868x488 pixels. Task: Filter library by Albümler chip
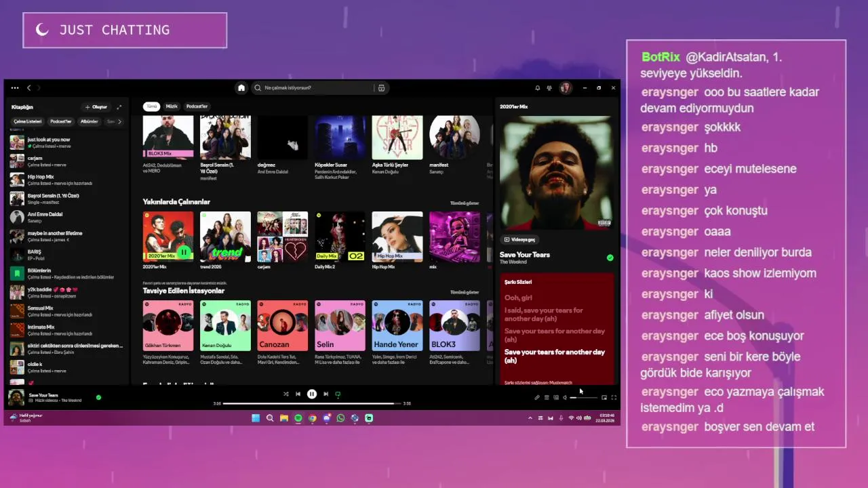click(x=90, y=121)
